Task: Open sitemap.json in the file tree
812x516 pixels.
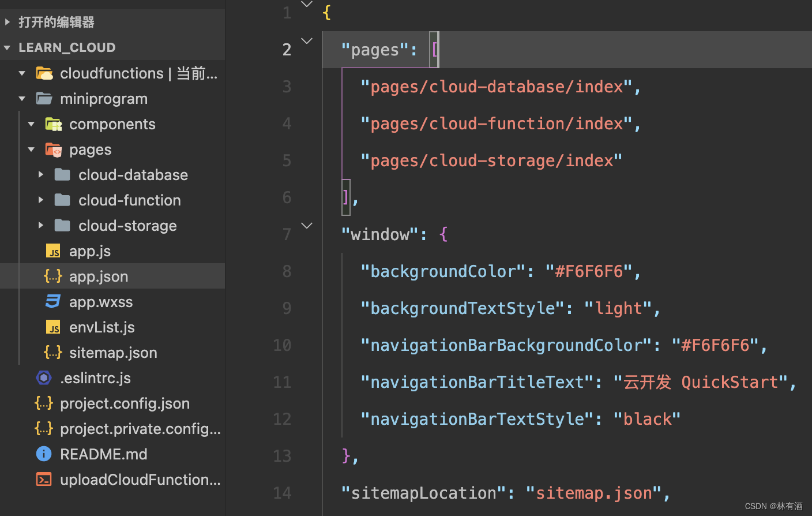Action: point(112,353)
